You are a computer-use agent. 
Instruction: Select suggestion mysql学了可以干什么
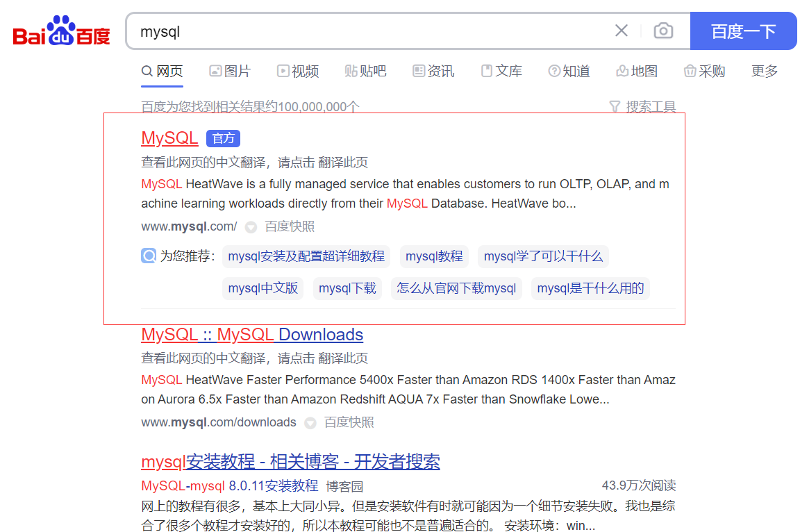pyautogui.click(x=543, y=256)
